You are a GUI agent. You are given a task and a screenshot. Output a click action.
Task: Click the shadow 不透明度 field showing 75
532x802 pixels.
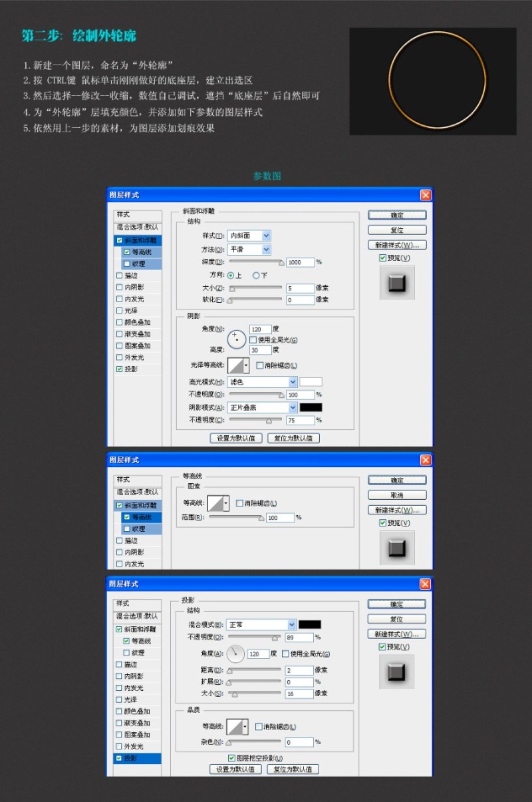[x=301, y=421]
